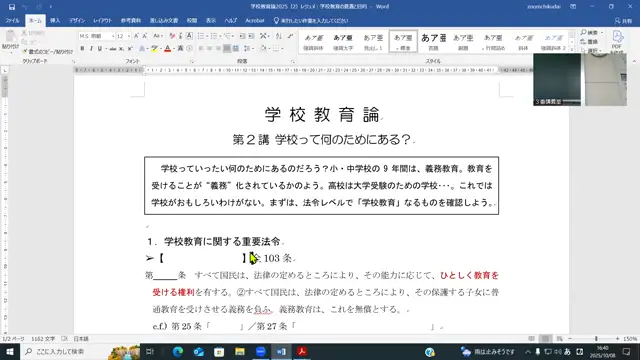Switch to the デザイン (Design) tab

pos(77,21)
